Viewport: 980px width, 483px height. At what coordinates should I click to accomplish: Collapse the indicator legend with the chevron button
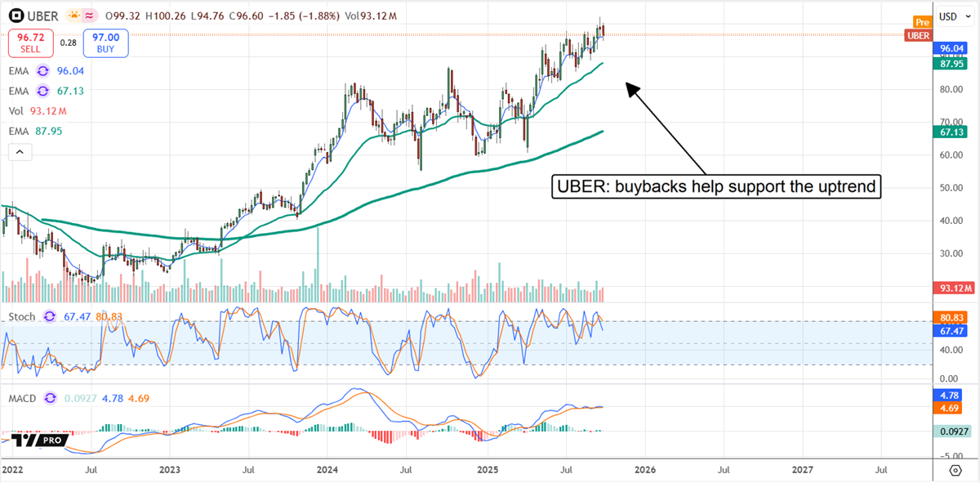[x=20, y=152]
